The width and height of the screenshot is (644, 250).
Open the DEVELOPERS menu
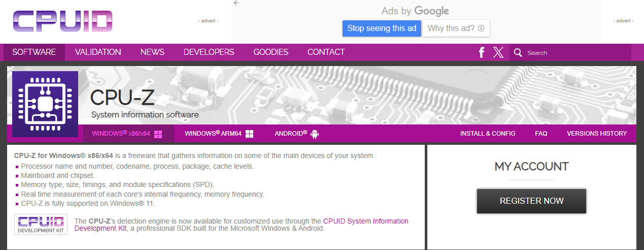(209, 52)
